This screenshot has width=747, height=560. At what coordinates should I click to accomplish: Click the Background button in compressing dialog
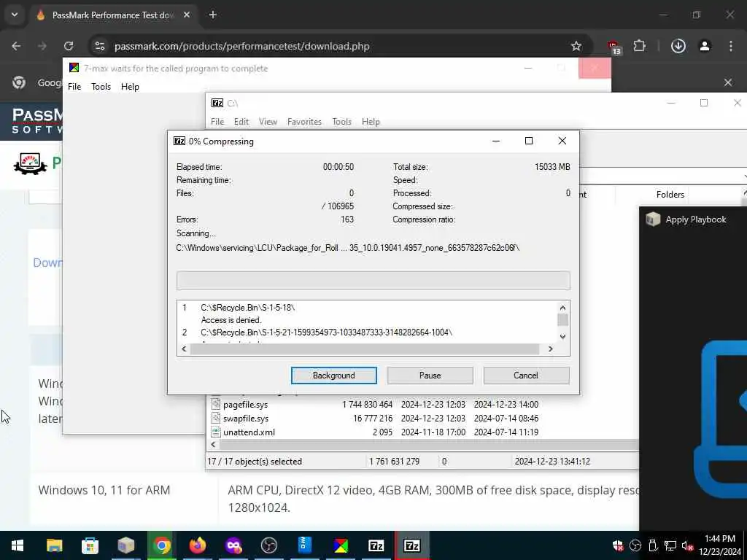[333, 376]
